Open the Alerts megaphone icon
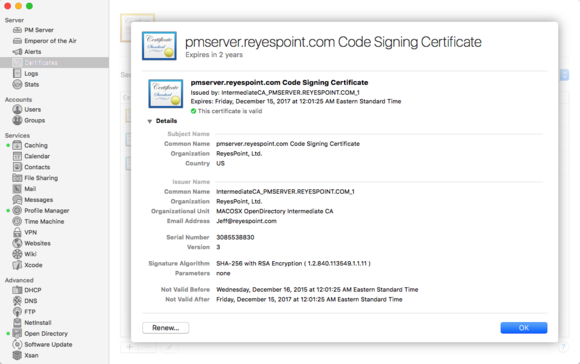The image size is (580, 364). (x=17, y=52)
